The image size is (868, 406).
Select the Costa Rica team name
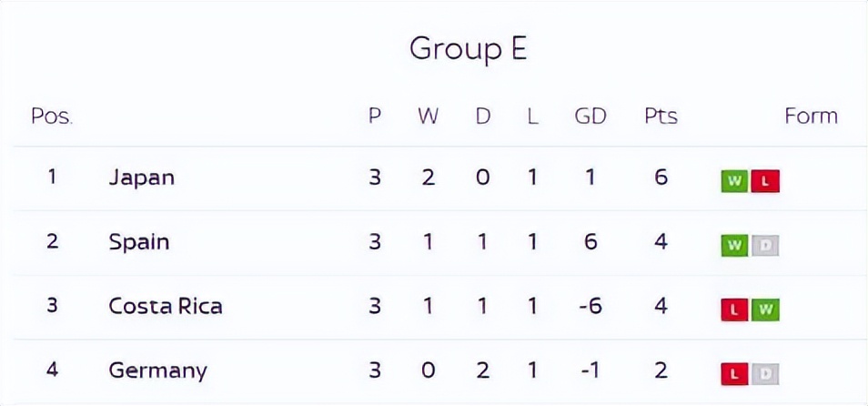coord(165,306)
